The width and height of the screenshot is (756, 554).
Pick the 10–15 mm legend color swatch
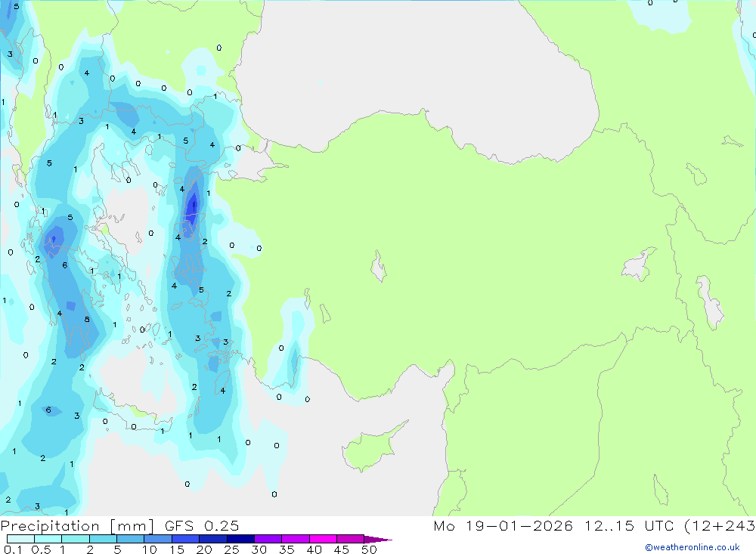click(158, 539)
